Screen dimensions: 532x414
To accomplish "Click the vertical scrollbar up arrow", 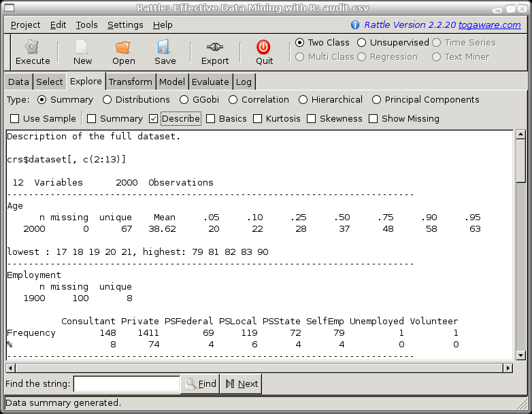I will (521, 135).
